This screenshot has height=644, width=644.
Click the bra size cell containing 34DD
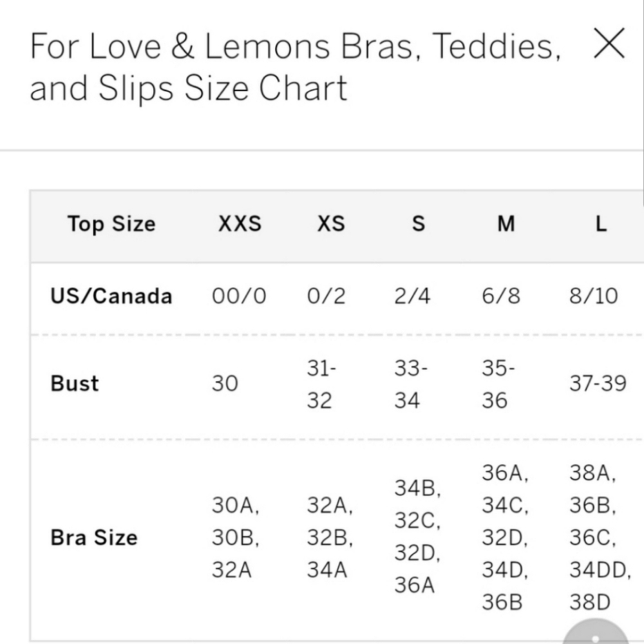tap(600, 537)
